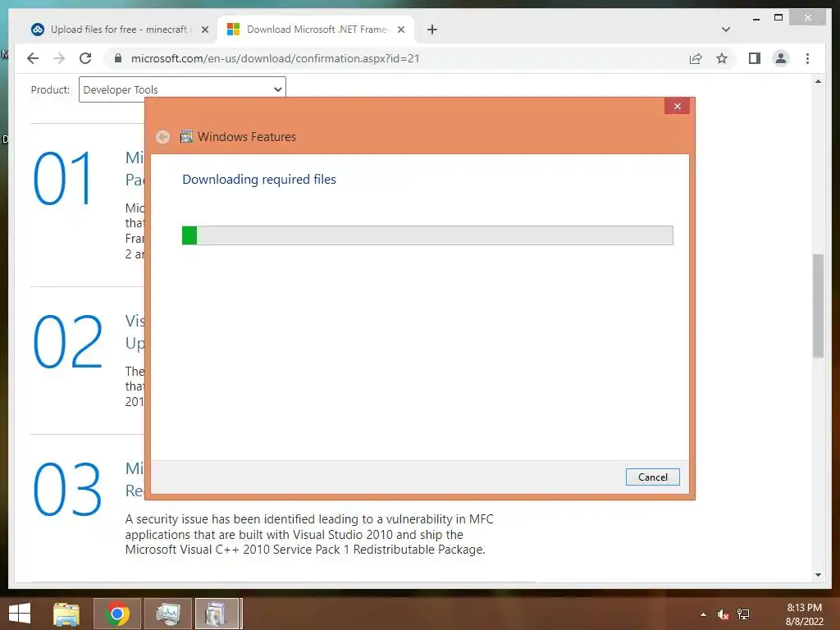The width and height of the screenshot is (840, 630).
Task: Open the Chrome three-dot menu
Action: click(807, 58)
